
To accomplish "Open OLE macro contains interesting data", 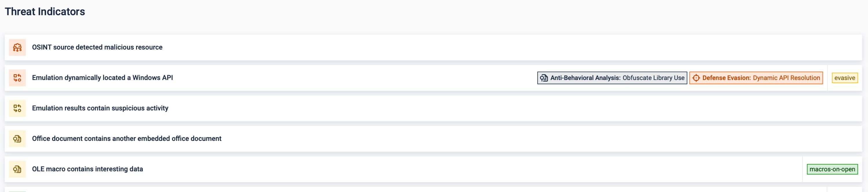I will 87,169.
